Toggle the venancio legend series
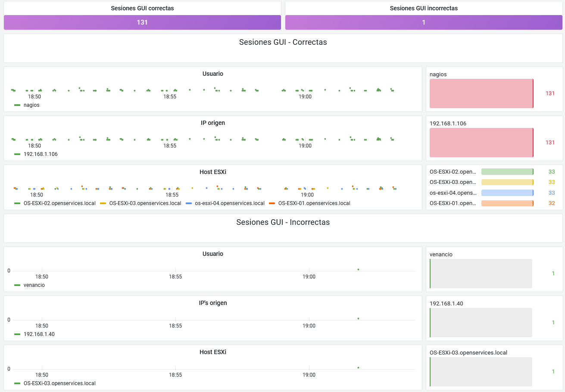Screen dimensions: 565x392 point(34,285)
